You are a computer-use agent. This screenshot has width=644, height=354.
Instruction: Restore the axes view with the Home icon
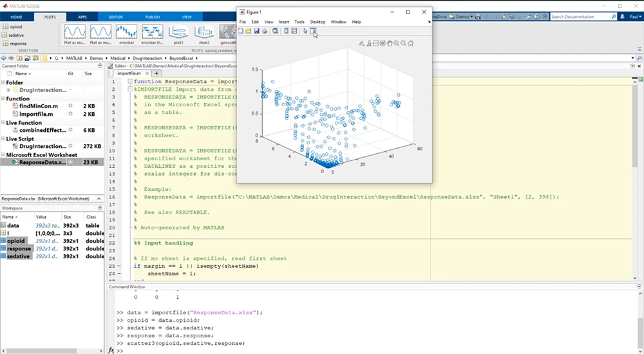pos(410,43)
